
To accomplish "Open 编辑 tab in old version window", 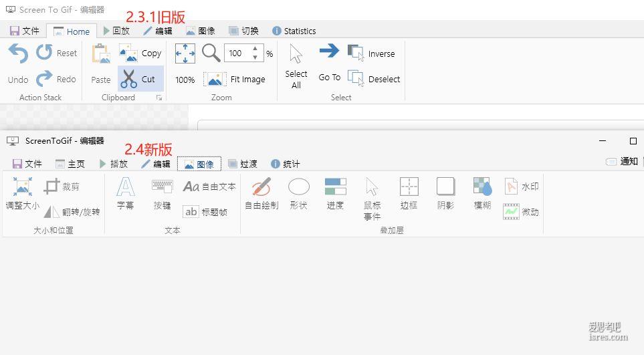I will coord(158,31).
